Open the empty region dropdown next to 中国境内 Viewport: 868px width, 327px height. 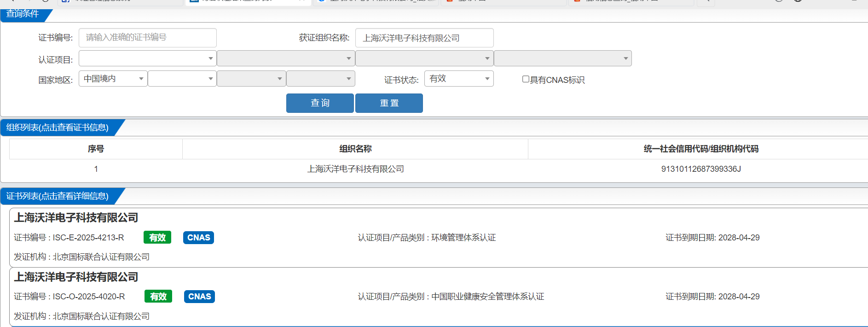click(x=182, y=79)
